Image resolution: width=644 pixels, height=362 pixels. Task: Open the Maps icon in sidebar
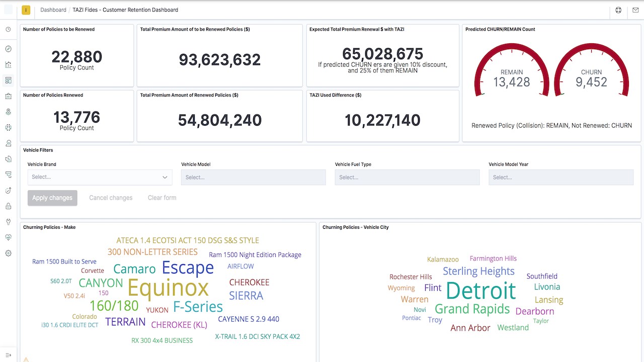point(8,112)
